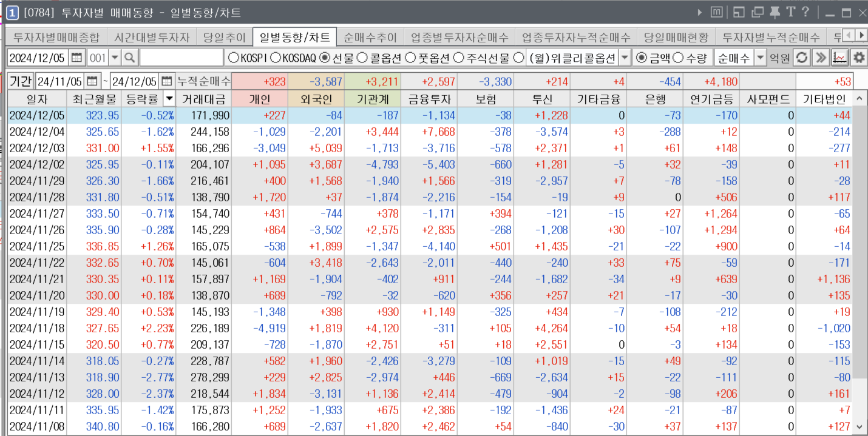
Task: Toggle the chart view icon
Action: point(839,58)
